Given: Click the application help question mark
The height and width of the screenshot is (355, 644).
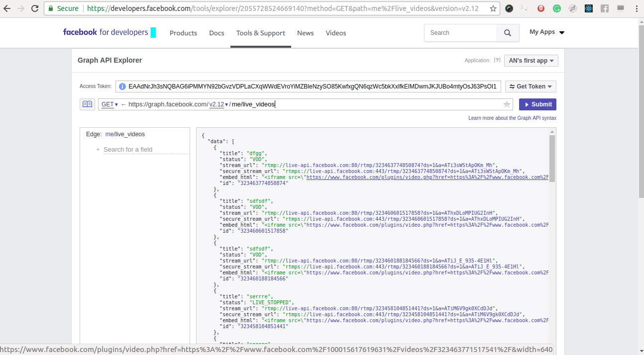Looking at the screenshot, I should pyautogui.click(x=497, y=60).
